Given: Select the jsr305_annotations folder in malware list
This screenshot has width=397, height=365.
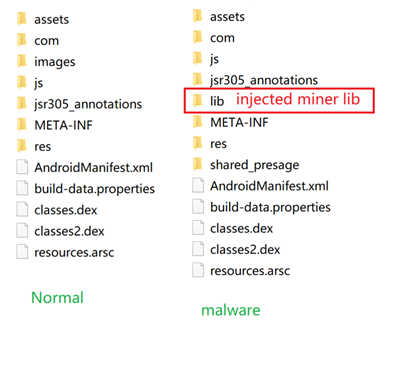Looking at the screenshot, I should tap(255, 80).
